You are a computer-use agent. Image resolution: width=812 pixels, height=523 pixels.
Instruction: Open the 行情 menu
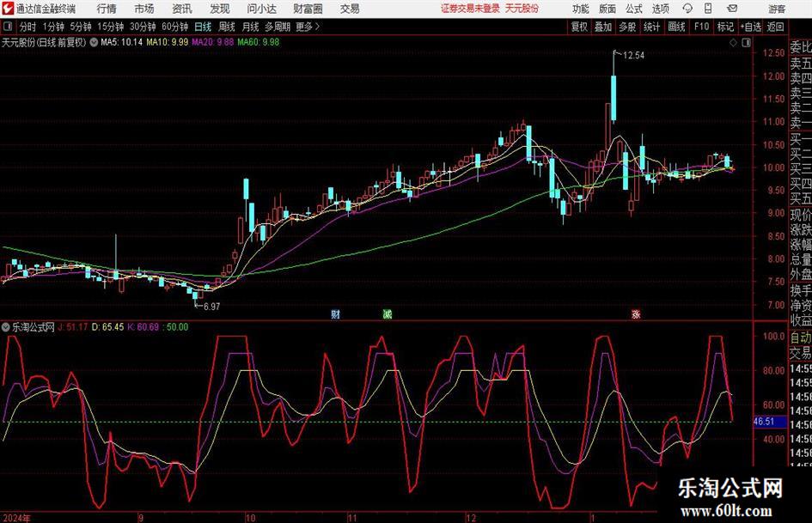click(107, 9)
